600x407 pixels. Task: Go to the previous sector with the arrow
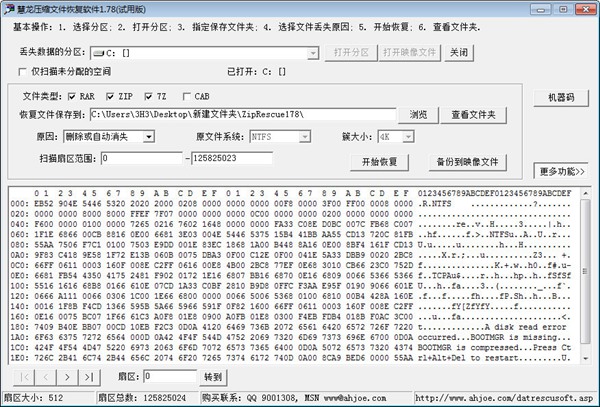coord(46,378)
